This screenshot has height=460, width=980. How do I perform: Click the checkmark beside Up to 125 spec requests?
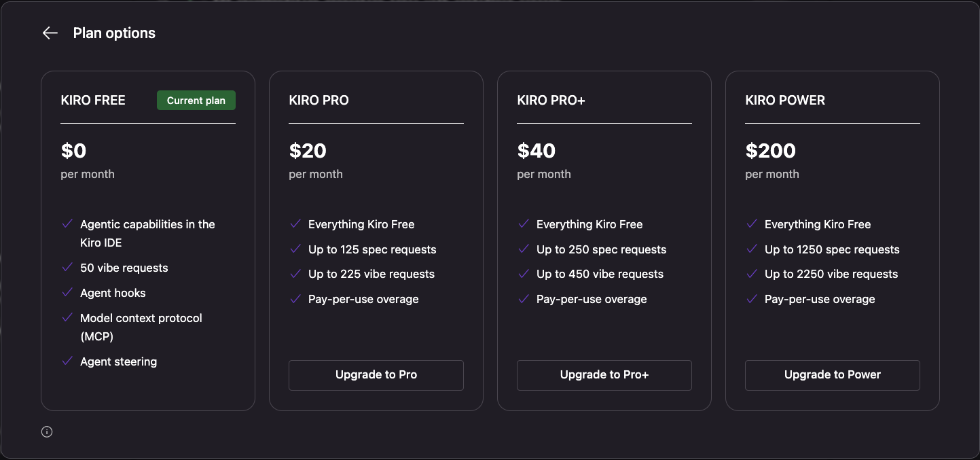[x=296, y=249]
